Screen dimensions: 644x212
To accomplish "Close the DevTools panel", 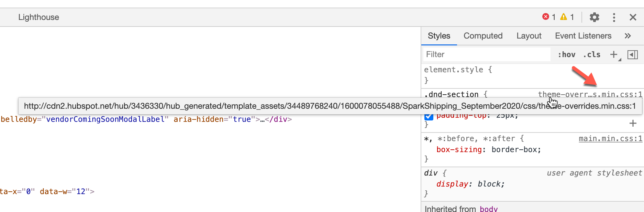I will click(x=633, y=17).
